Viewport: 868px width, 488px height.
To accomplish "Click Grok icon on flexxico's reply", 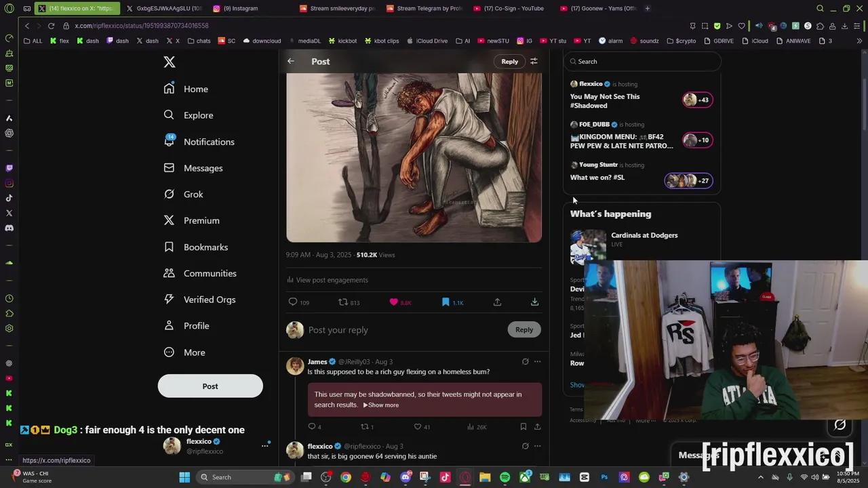I will click(x=525, y=447).
